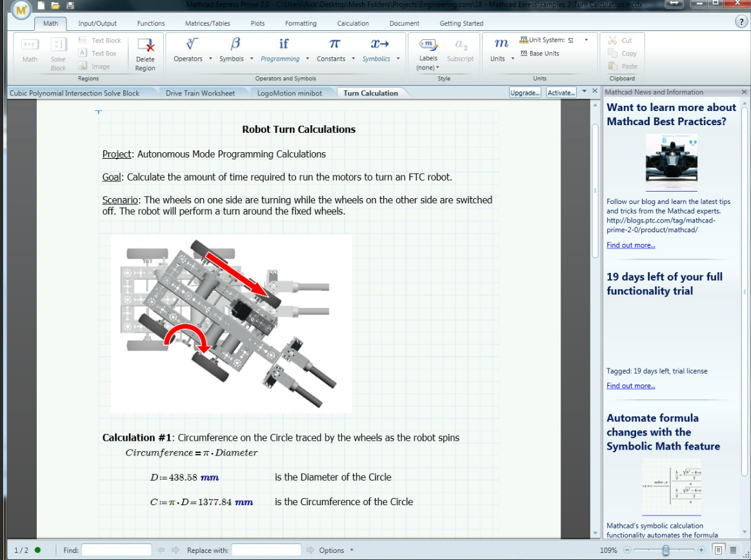The image size is (751, 560).
Task: Click the green calculation status indicator
Action: 37,550
